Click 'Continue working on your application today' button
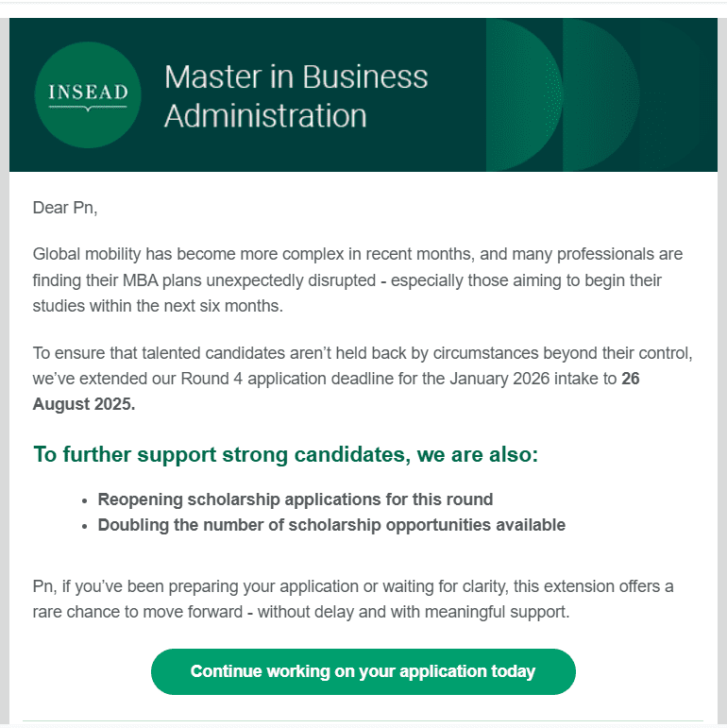Image resolution: width=727 pixels, height=728 pixels. pyautogui.click(x=363, y=671)
